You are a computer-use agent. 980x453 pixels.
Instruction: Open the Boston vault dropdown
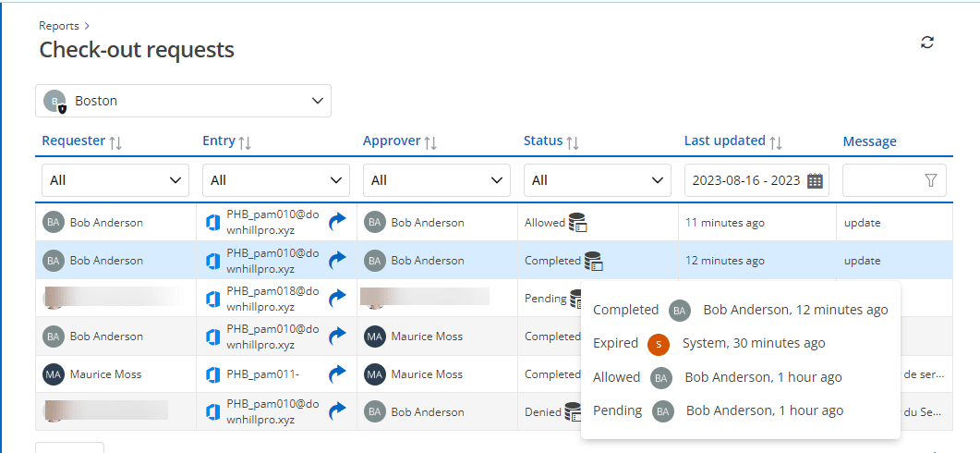(183, 101)
